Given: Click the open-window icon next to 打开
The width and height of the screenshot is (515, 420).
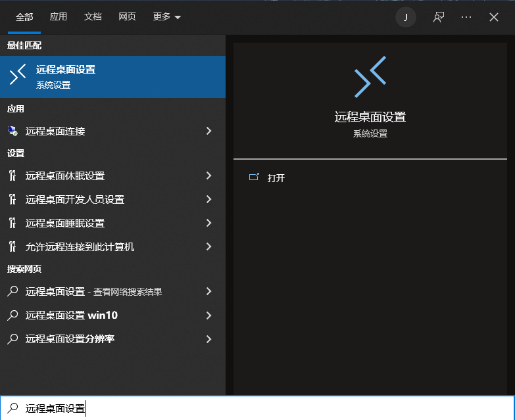Looking at the screenshot, I should (x=254, y=177).
